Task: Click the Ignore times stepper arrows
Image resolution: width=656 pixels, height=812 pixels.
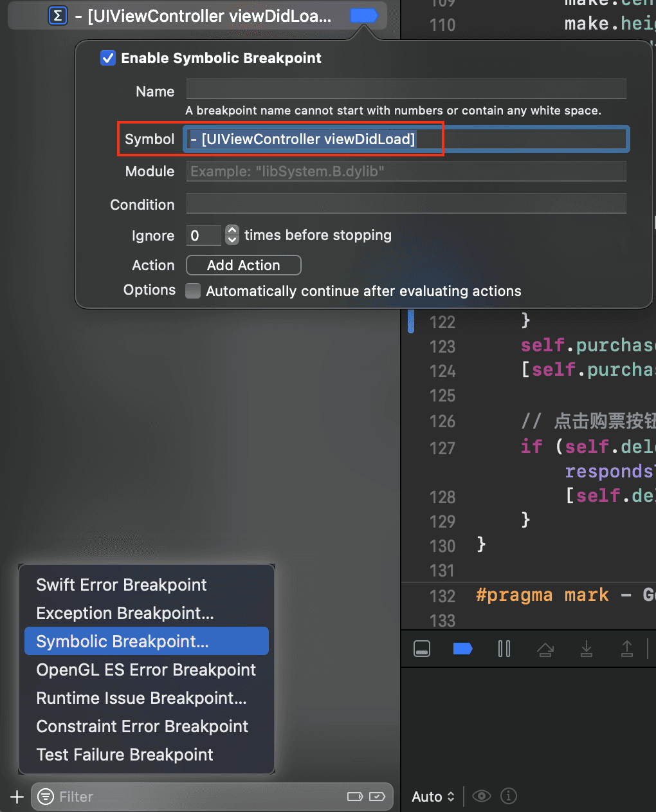Action: point(232,235)
